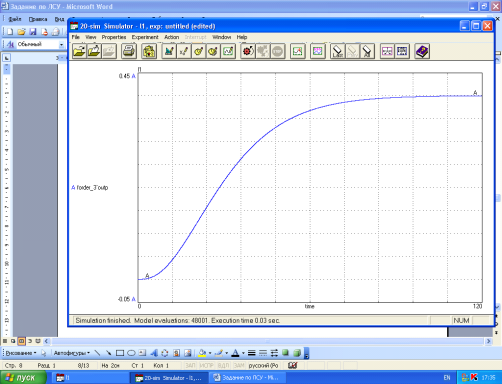Open the Properties menu
The width and height of the screenshot is (502, 384).
point(114,37)
